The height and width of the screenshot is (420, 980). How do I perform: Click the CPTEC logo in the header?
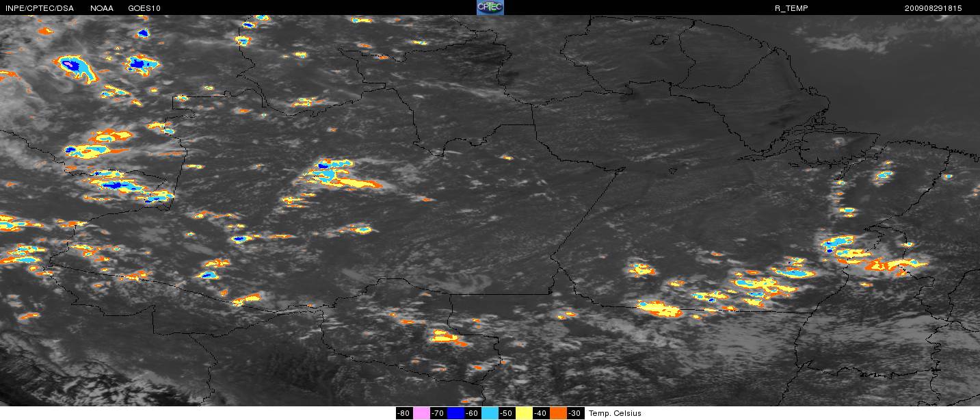pos(490,8)
